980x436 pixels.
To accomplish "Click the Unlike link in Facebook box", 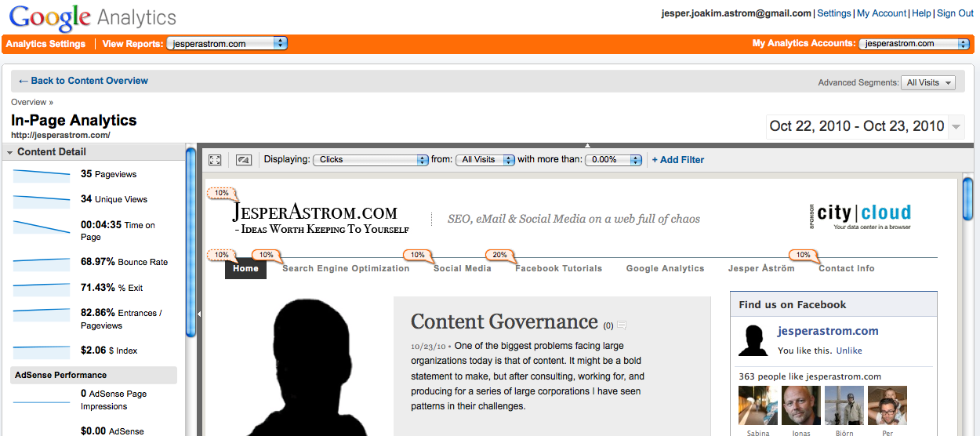I will point(849,351).
